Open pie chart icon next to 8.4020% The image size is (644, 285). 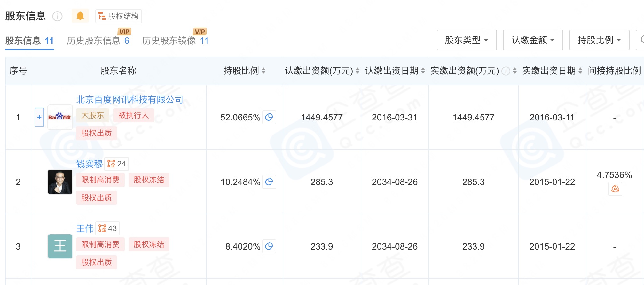tap(269, 246)
